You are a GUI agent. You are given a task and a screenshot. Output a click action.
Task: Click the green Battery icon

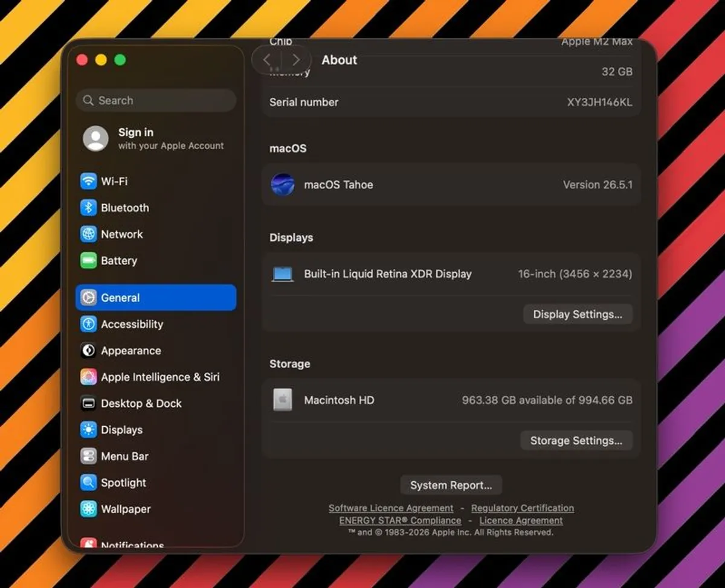pos(89,261)
